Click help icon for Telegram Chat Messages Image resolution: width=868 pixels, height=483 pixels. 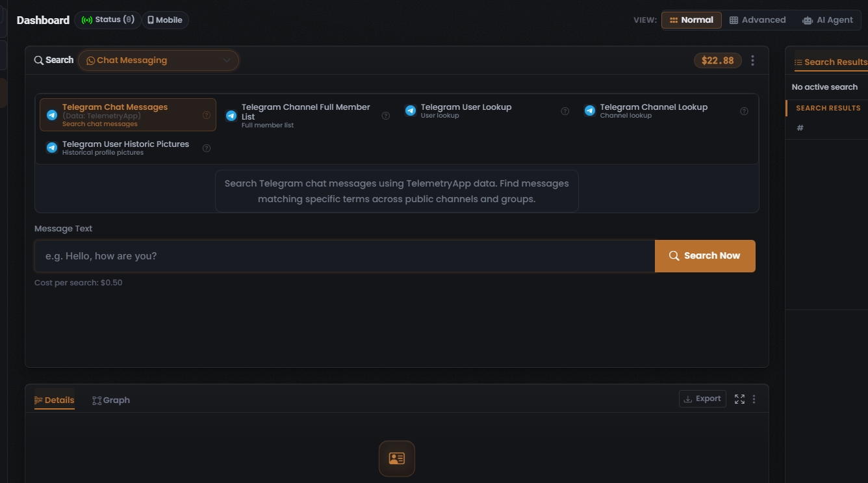207,115
